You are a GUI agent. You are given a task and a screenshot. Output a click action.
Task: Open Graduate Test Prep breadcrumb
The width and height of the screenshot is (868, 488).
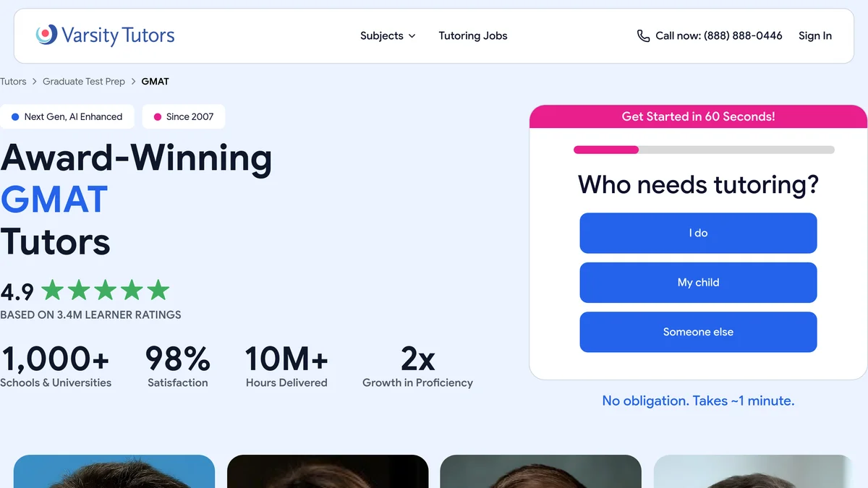(84, 82)
